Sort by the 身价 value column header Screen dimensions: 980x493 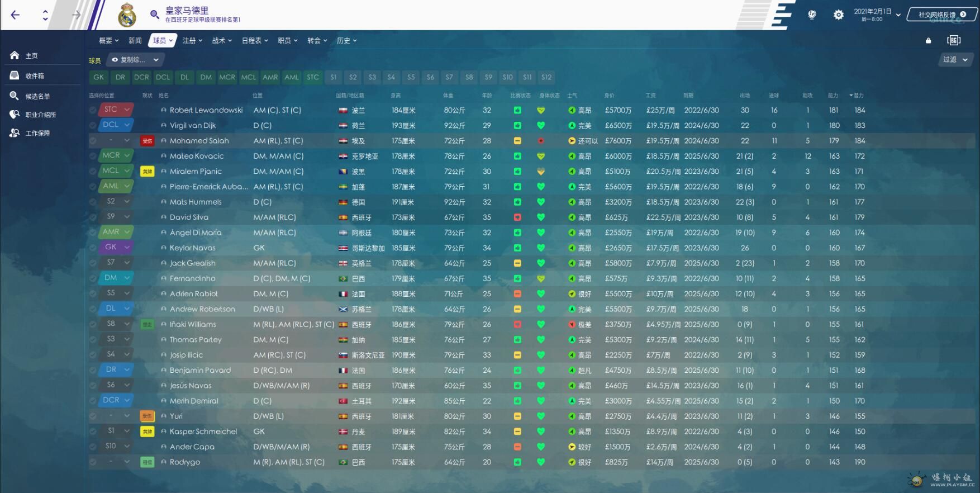[x=610, y=96]
